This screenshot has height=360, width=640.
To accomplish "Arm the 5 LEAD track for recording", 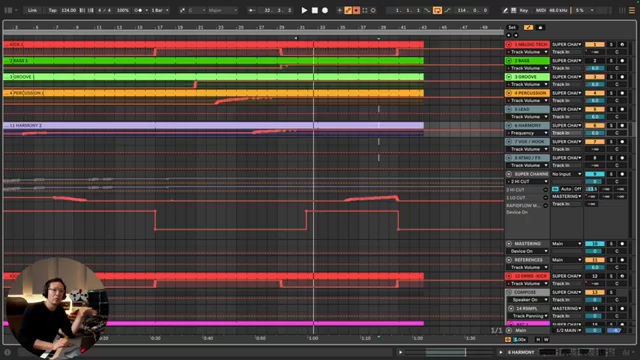I will click(622, 109).
